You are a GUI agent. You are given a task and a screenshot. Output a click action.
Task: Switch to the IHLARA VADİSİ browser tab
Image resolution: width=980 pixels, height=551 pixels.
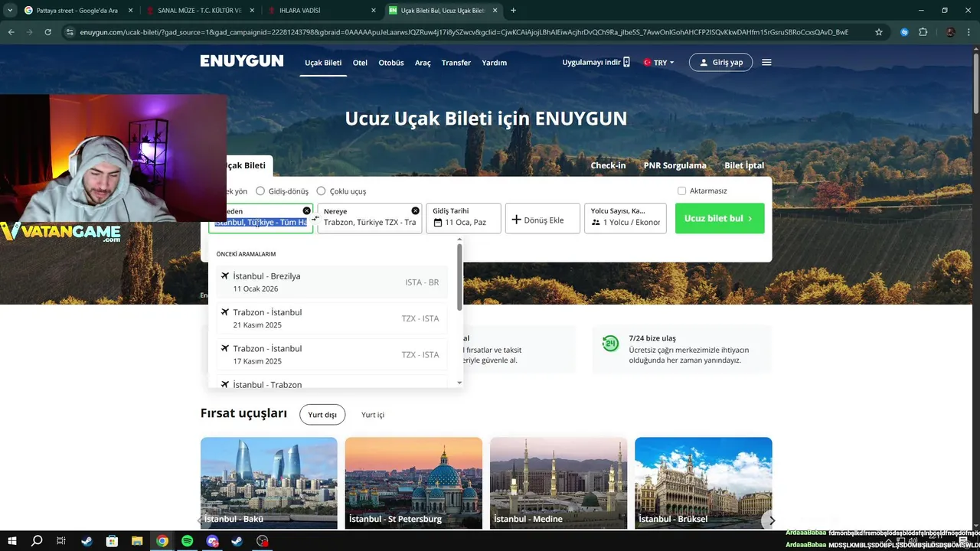pyautogui.click(x=322, y=11)
